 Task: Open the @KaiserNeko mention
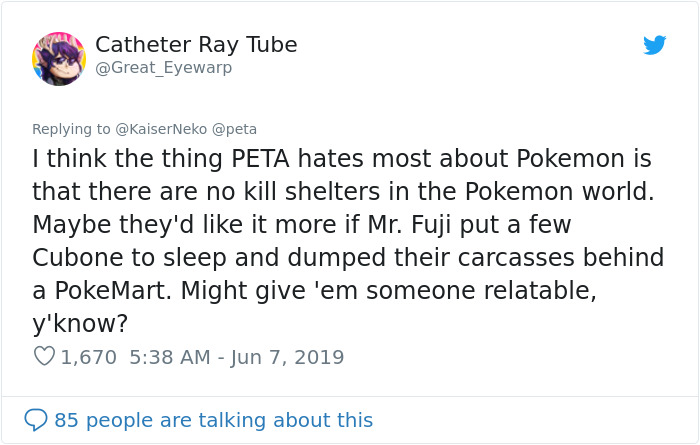pyautogui.click(x=161, y=129)
